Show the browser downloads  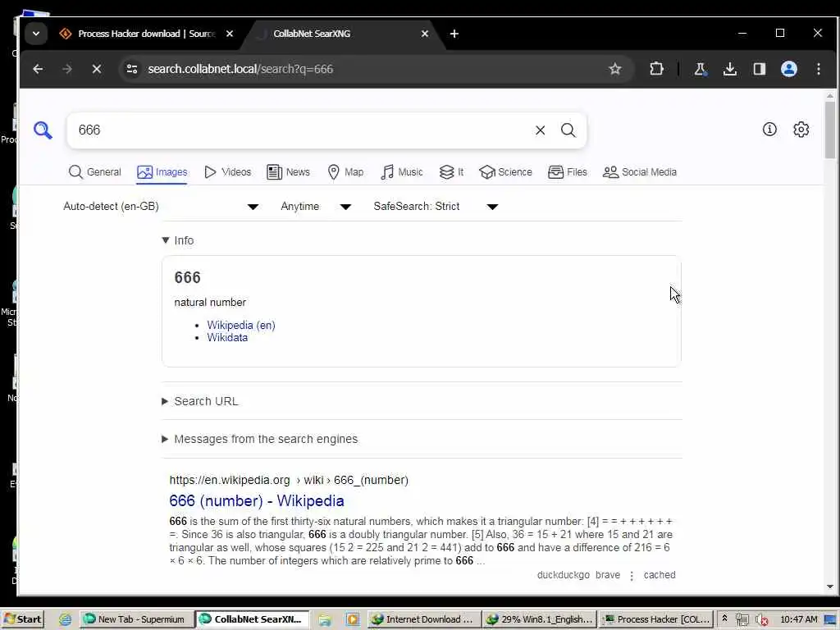(x=729, y=69)
